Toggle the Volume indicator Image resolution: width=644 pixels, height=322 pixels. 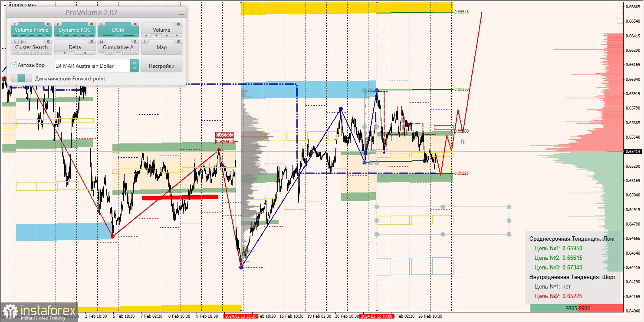(x=161, y=30)
